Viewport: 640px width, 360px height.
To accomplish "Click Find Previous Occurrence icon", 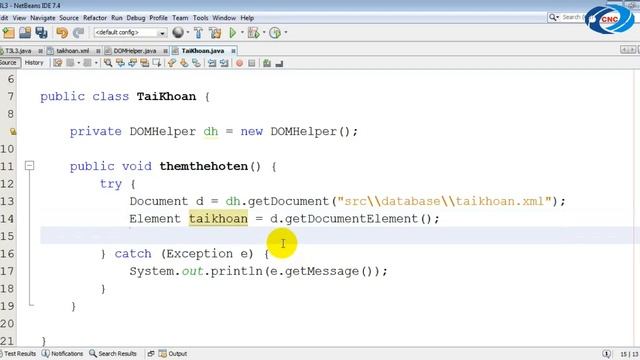I will pyautogui.click(x=120, y=63).
